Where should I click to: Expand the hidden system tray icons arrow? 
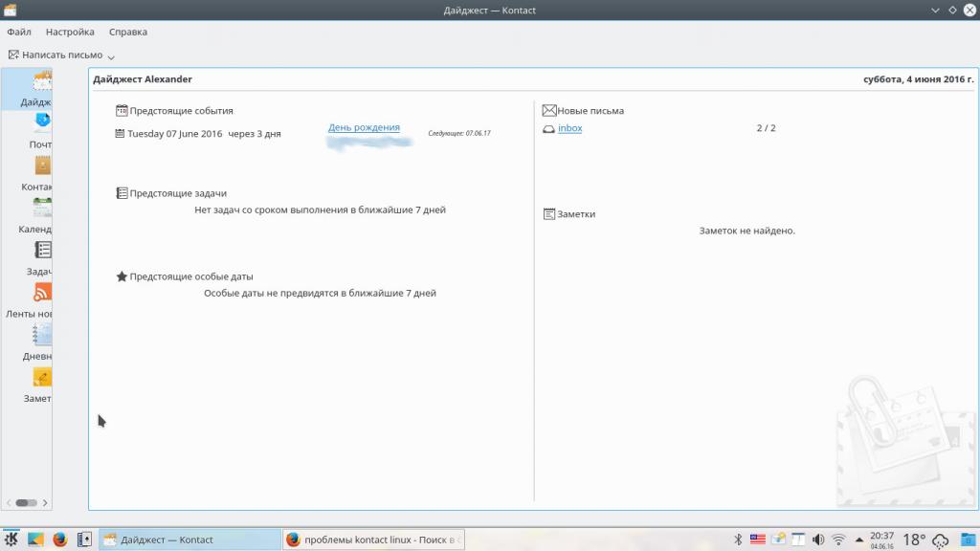pyautogui.click(x=859, y=540)
